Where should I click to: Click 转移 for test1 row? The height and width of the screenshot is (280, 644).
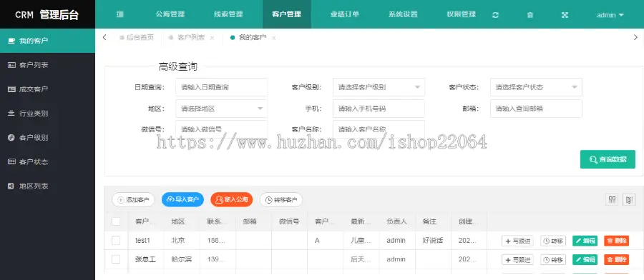coord(553,241)
